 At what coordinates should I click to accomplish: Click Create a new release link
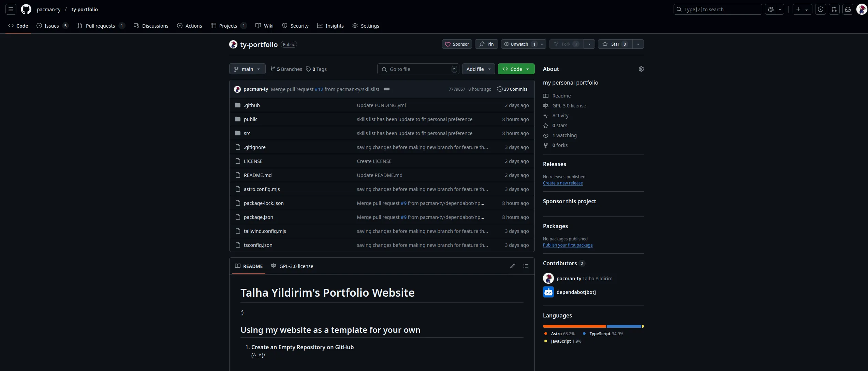[563, 183]
